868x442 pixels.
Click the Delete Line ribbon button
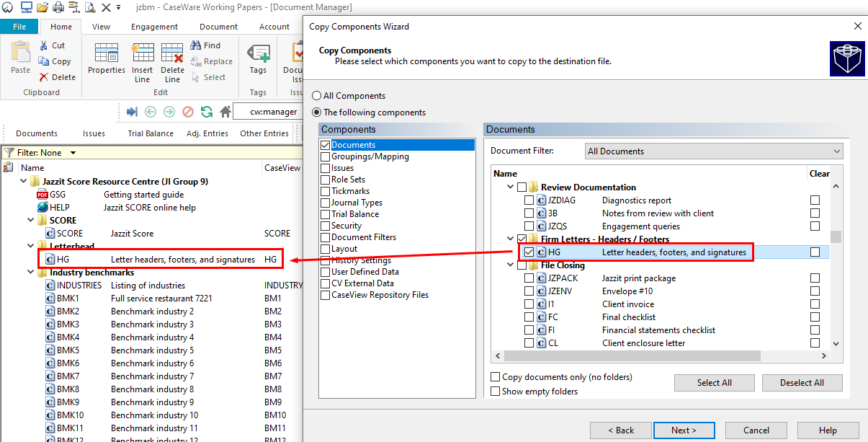(172, 63)
